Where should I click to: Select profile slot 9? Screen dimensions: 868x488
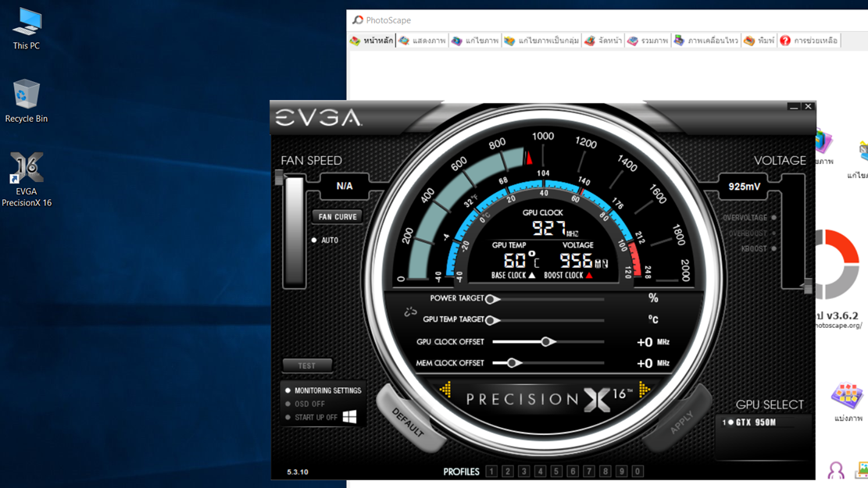click(622, 472)
